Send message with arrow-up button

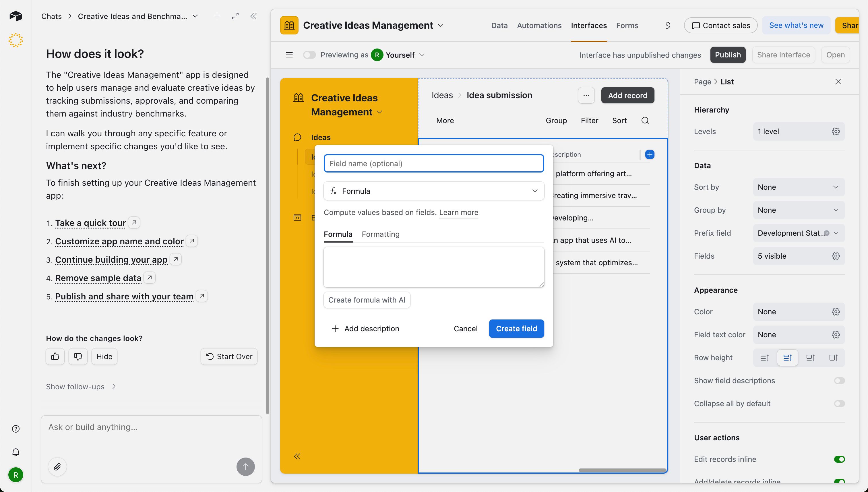click(x=246, y=467)
